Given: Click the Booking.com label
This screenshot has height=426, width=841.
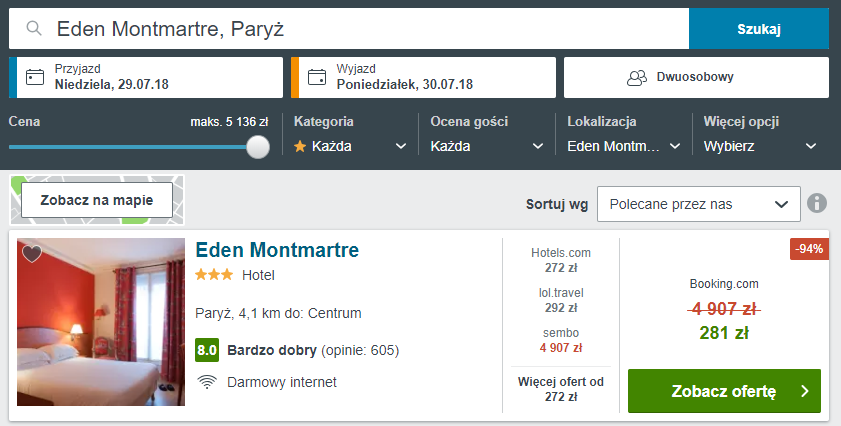Looking at the screenshot, I should (x=724, y=284).
